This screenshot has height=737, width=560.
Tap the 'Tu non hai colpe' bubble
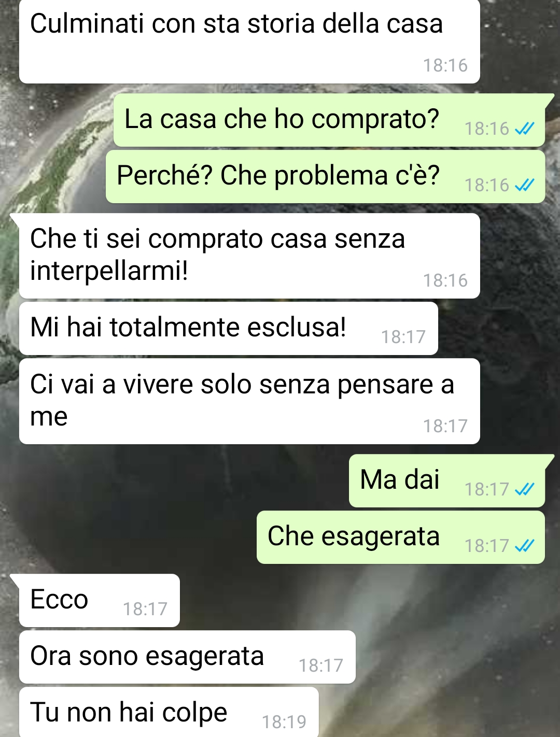click(169, 712)
